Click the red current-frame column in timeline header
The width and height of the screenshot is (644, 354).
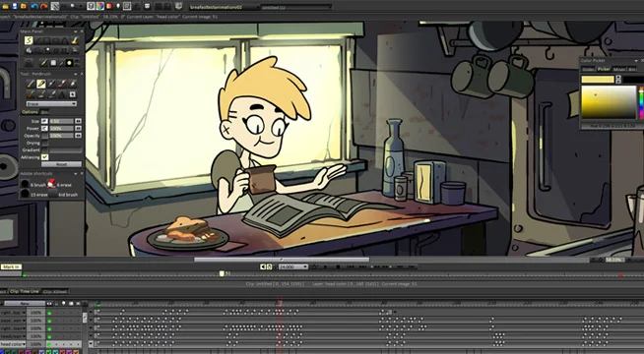(280, 303)
